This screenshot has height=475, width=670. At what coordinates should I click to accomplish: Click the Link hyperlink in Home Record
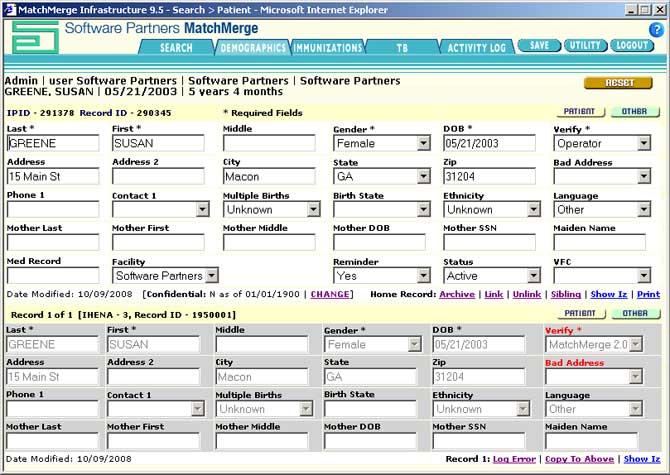click(494, 294)
